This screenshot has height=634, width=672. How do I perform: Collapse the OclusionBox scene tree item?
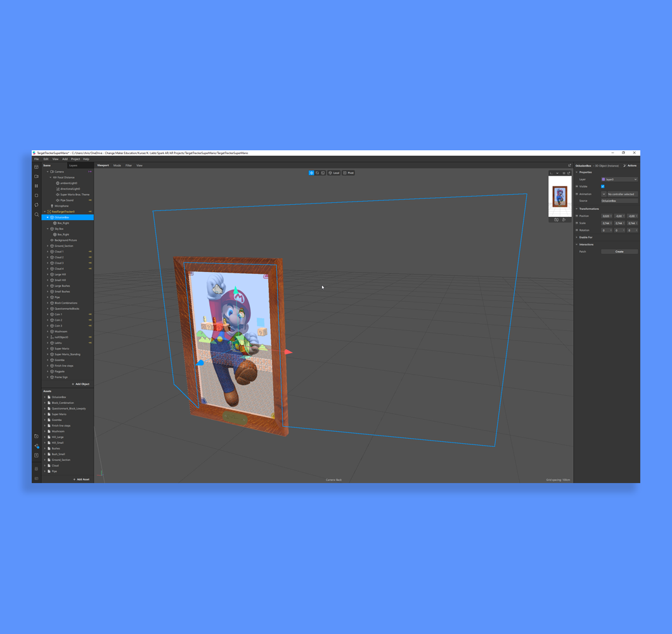pos(48,217)
